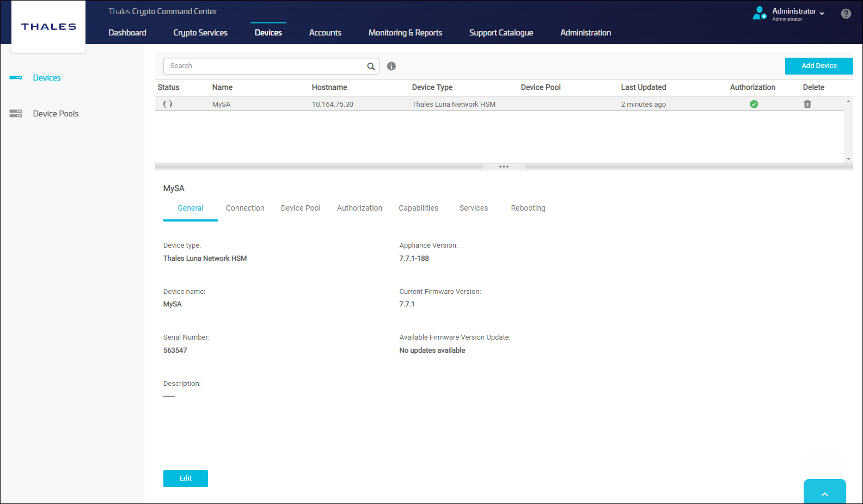Switch to the Connection tab
863x504 pixels.
(x=245, y=208)
